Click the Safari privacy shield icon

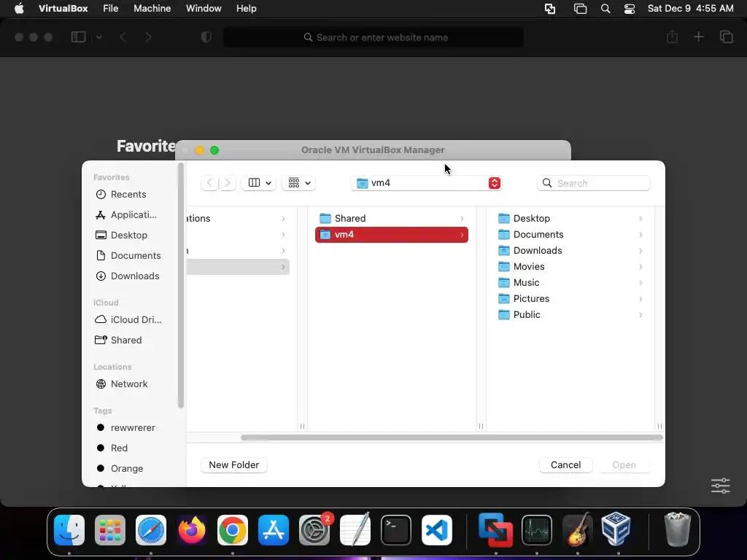point(206,37)
